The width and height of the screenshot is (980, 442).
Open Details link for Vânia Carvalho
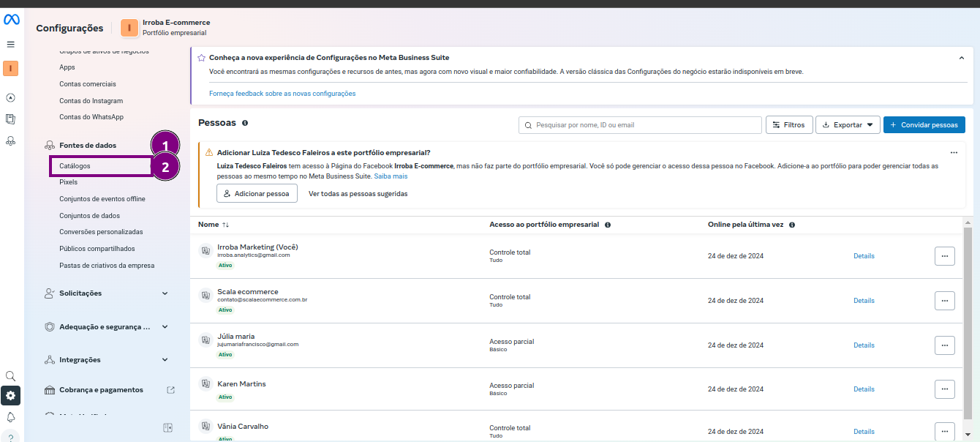tap(864, 432)
